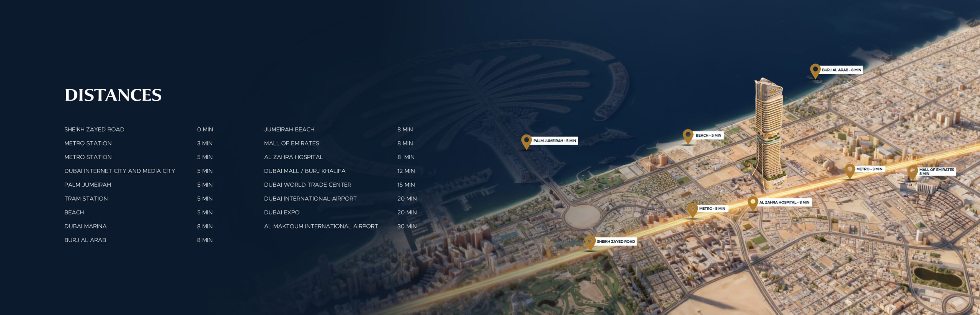Select Jumeirah Beach in the list
This screenshot has height=315, width=980.
tap(289, 129)
